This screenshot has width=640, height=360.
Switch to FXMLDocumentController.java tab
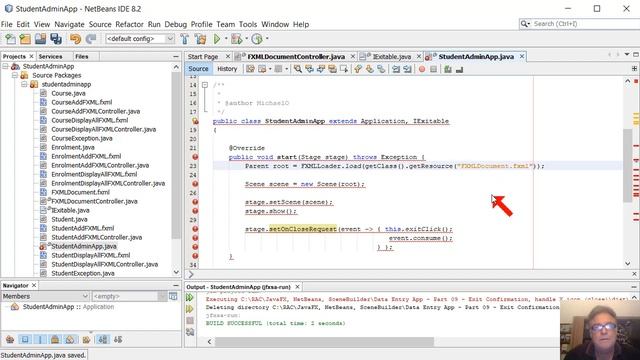click(296, 56)
